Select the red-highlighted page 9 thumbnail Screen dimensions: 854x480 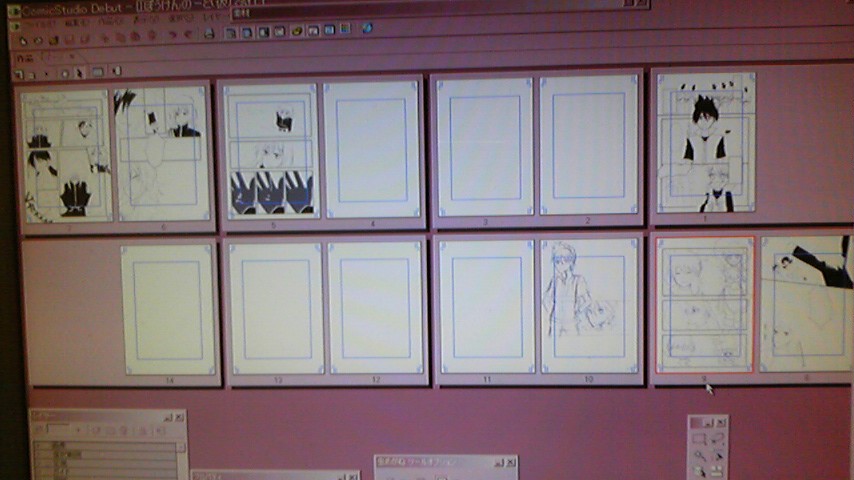(704, 305)
